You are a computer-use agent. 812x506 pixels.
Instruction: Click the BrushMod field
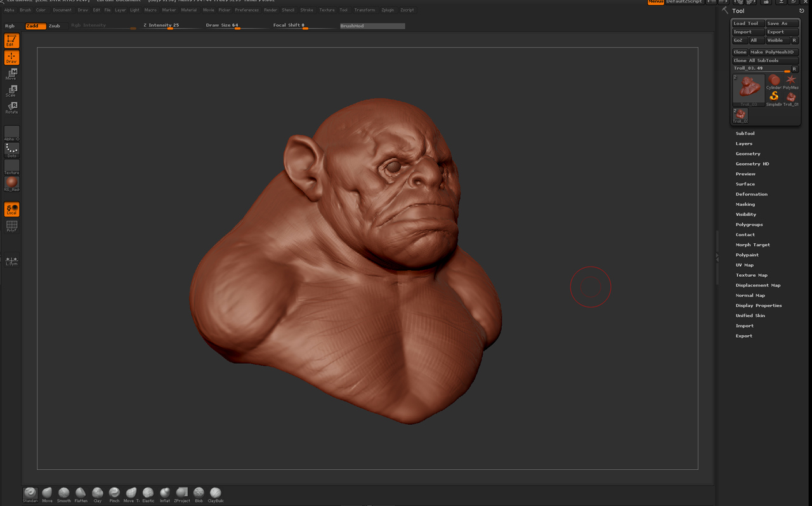point(372,26)
